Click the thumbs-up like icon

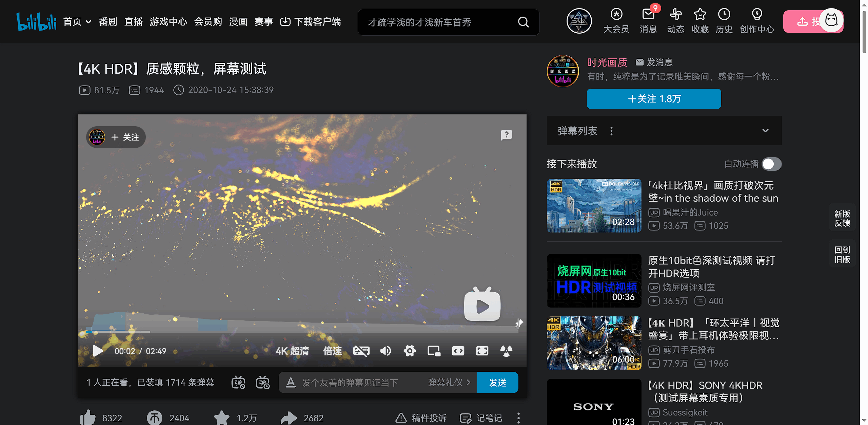[x=88, y=418]
